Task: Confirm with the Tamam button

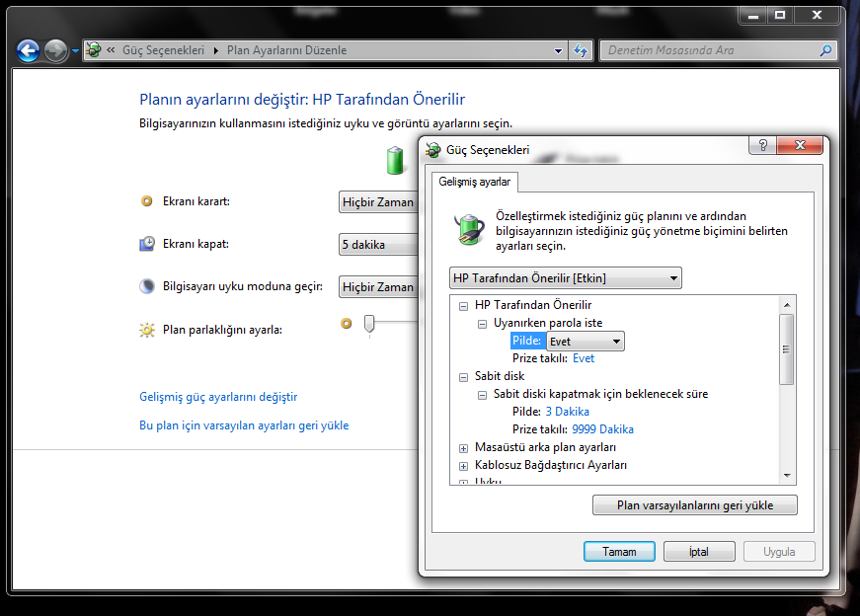Action: pos(619,551)
